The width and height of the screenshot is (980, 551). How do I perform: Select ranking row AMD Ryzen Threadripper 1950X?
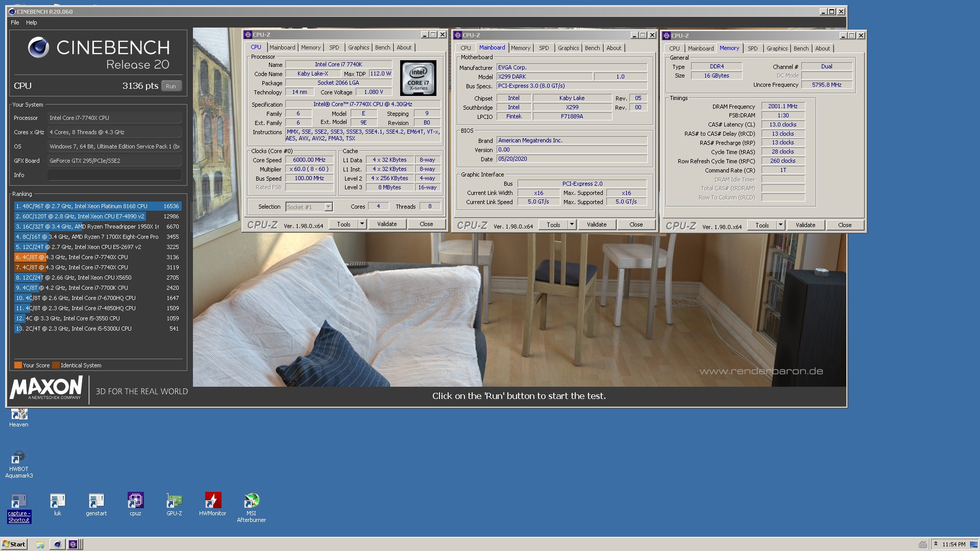pyautogui.click(x=97, y=227)
